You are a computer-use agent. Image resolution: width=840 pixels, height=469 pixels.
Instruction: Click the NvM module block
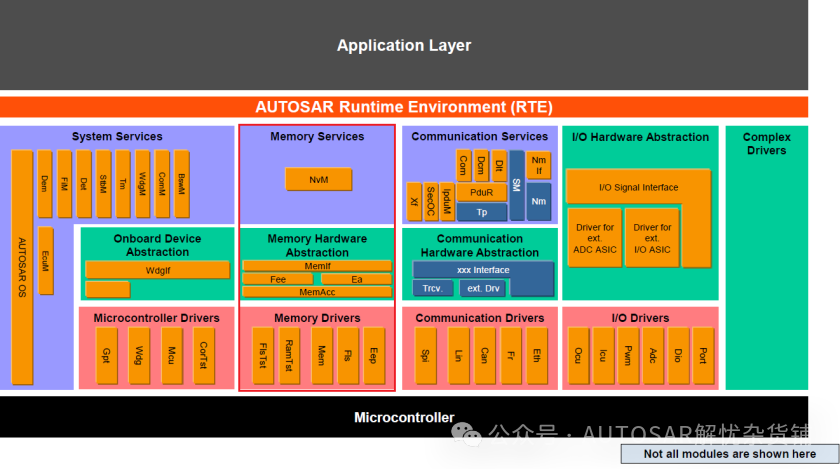(317, 179)
